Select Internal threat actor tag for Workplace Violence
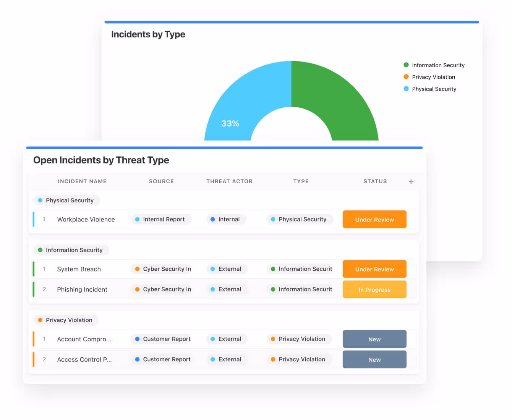 226,220
